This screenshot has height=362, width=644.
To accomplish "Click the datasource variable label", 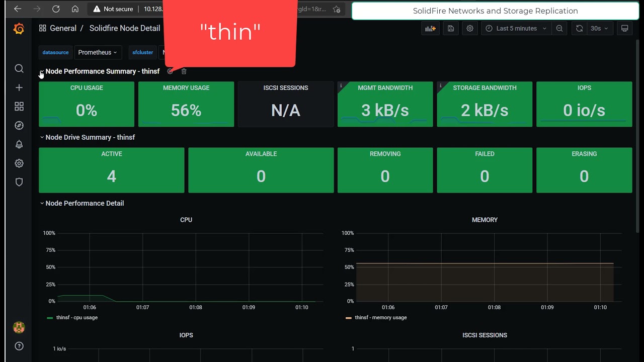I will click(55, 52).
